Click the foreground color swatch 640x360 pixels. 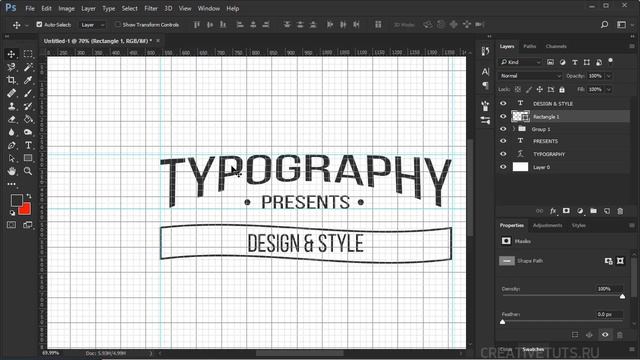pyautogui.click(x=16, y=200)
